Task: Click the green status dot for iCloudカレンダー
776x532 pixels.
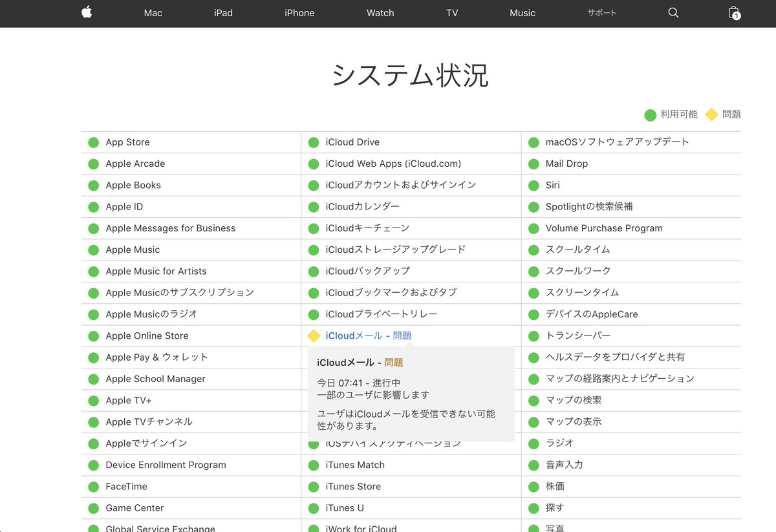Action: click(314, 207)
